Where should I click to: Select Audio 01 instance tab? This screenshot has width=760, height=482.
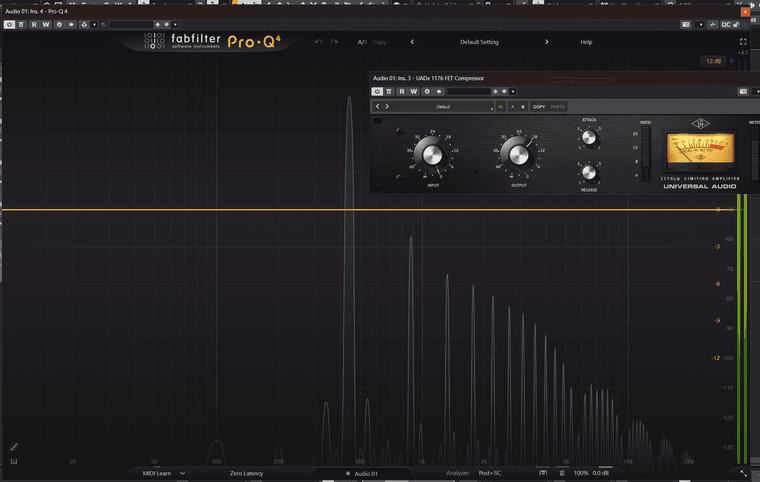click(x=362, y=474)
